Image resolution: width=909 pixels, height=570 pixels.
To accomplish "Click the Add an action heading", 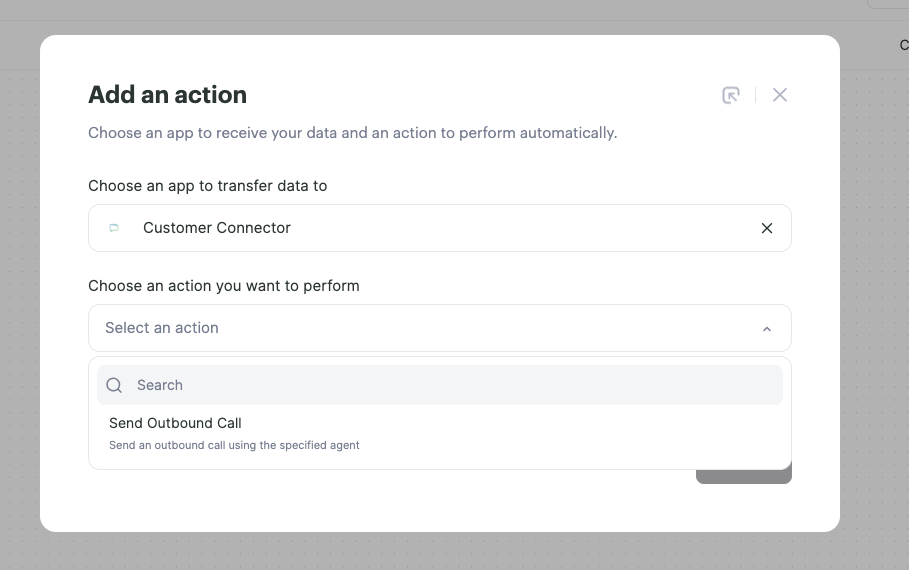I will (x=168, y=95).
